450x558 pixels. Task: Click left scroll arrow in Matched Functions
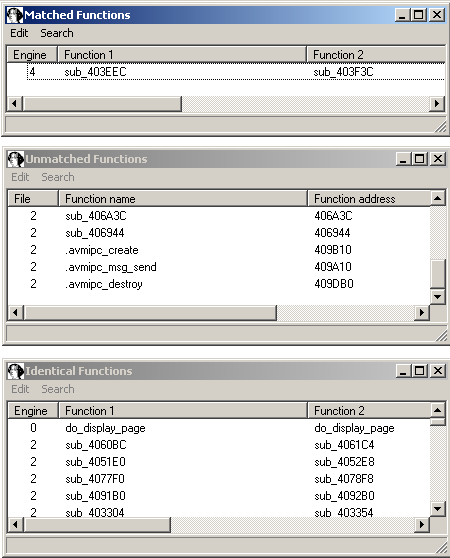[x=15, y=104]
